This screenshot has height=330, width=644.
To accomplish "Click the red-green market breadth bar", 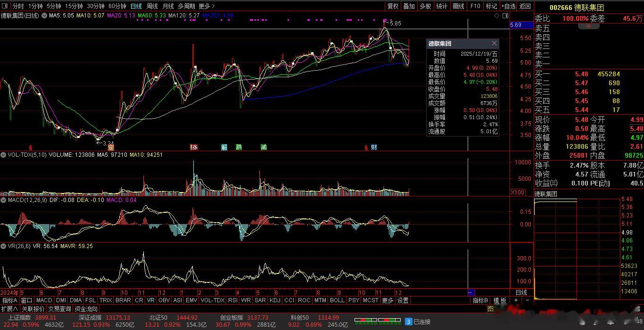I will coord(377,322).
